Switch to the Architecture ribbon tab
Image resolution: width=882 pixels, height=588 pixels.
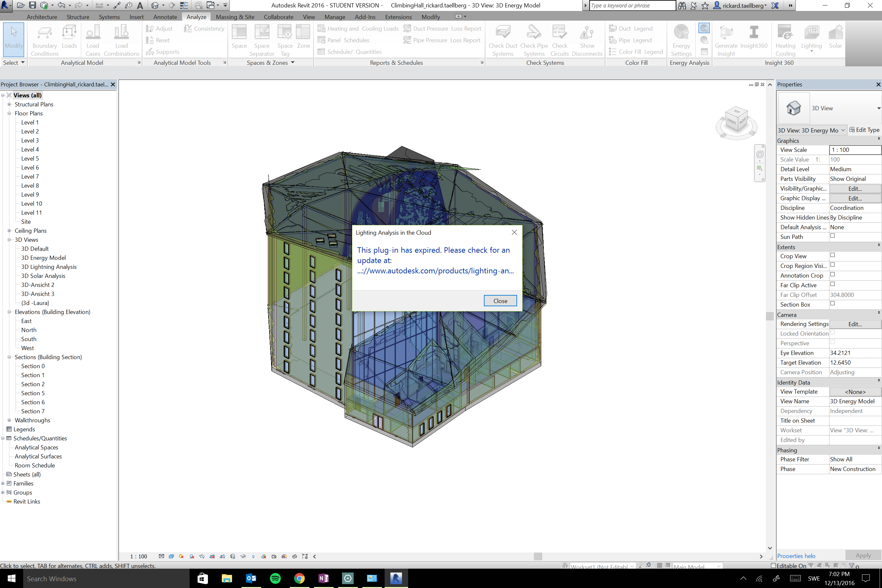[x=42, y=17]
